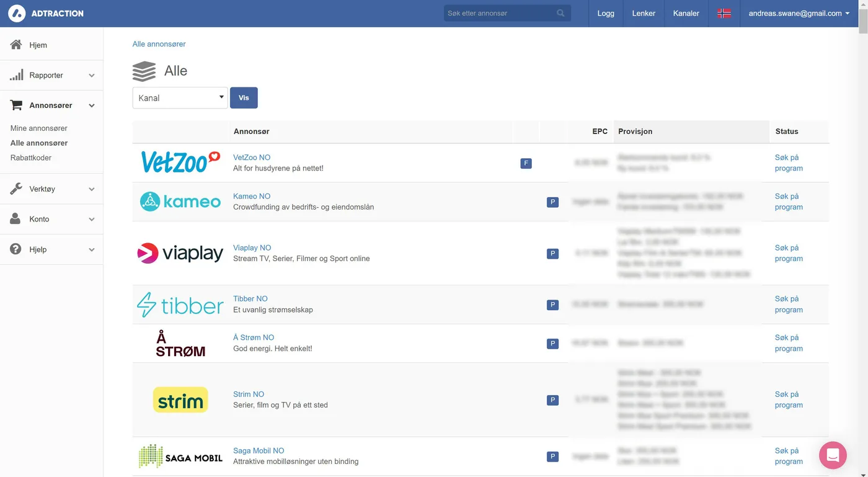Click the P badge for Viaplay NO
The image size is (868, 477).
tap(552, 253)
